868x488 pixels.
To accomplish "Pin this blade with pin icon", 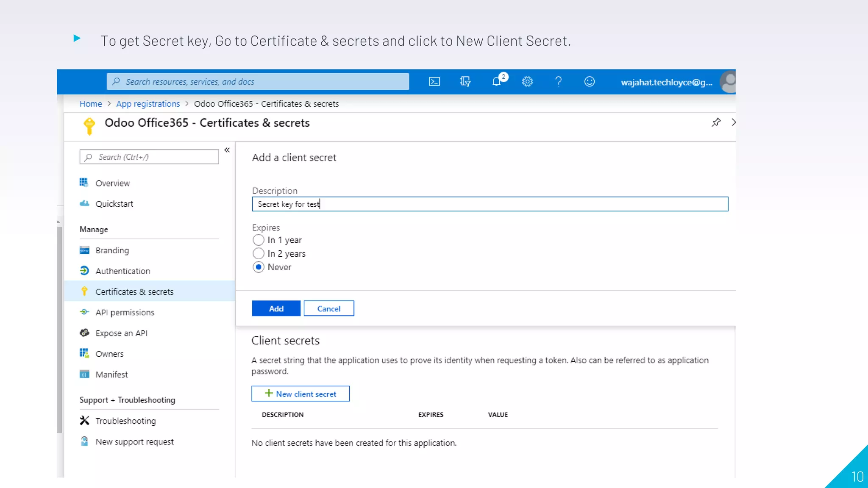I will click(716, 122).
